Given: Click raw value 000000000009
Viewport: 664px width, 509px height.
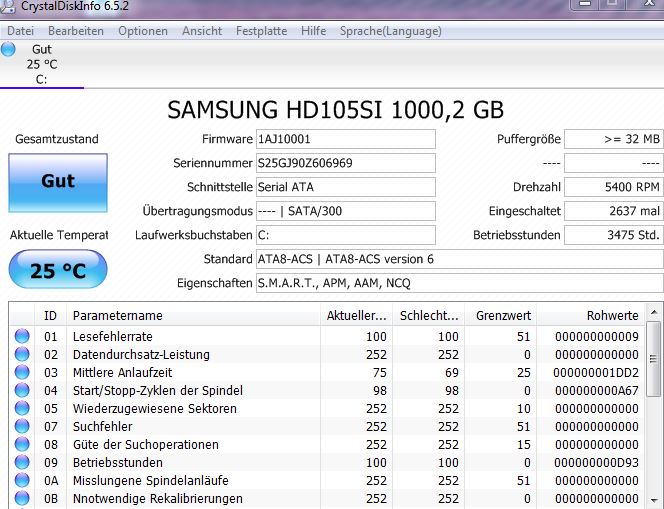Looking at the screenshot, I should (x=597, y=336).
